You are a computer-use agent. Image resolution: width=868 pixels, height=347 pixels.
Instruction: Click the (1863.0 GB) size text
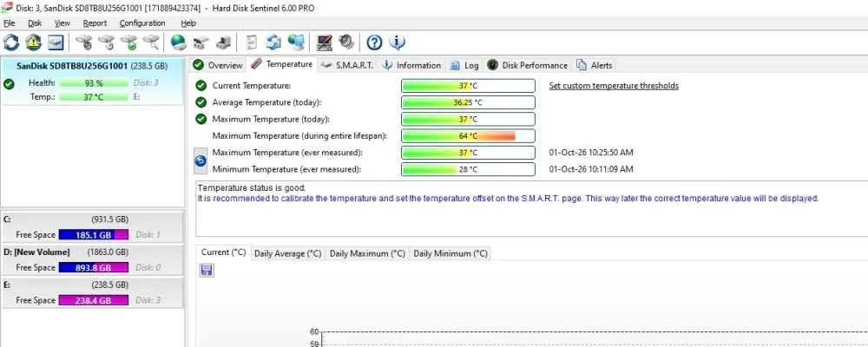point(108,252)
